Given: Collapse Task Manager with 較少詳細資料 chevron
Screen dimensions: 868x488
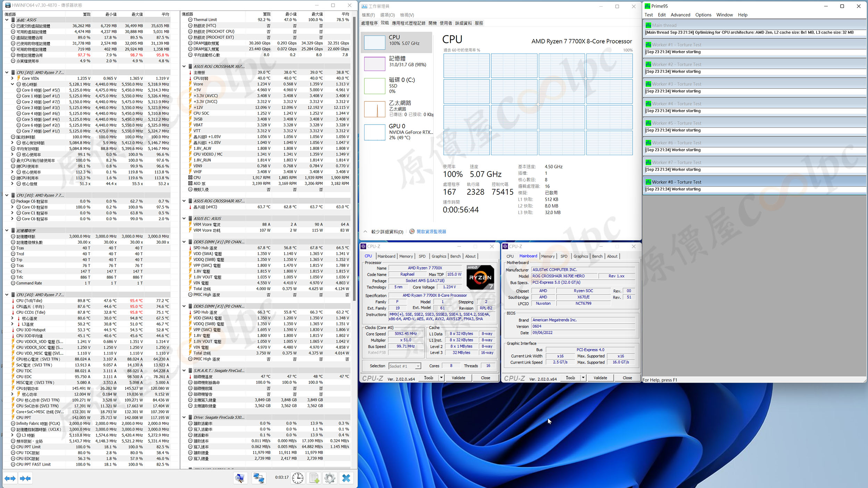Looking at the screenshot, I should [x=365, y=232].
